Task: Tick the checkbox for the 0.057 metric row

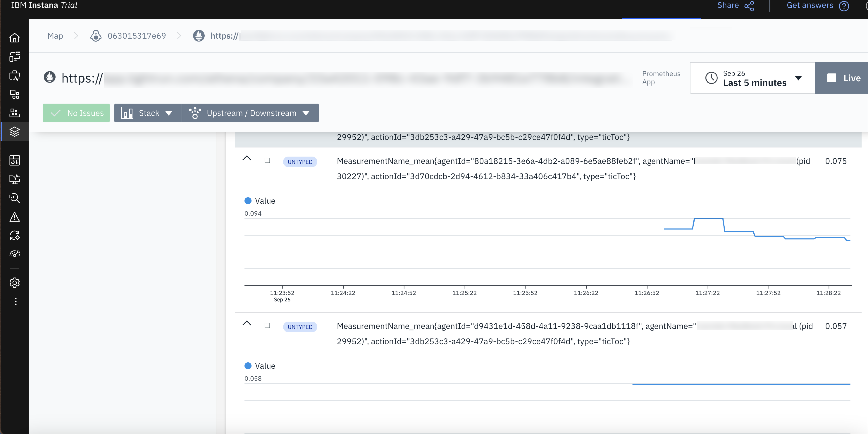Action: point(267,325)
